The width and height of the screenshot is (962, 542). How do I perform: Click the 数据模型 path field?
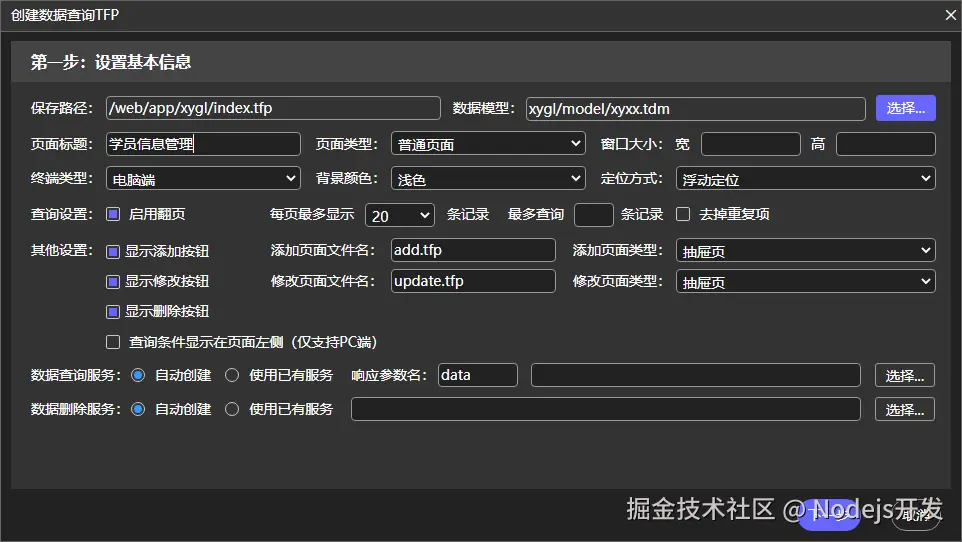(695, 109)
